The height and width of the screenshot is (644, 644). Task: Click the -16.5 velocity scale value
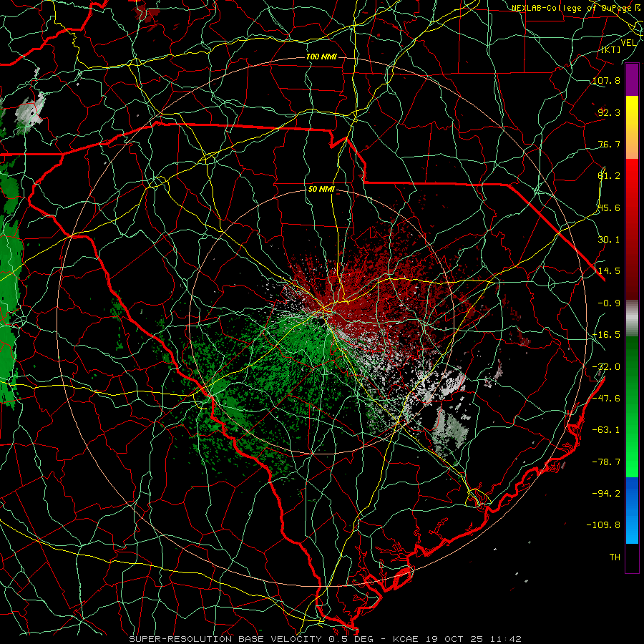point(606,335)
